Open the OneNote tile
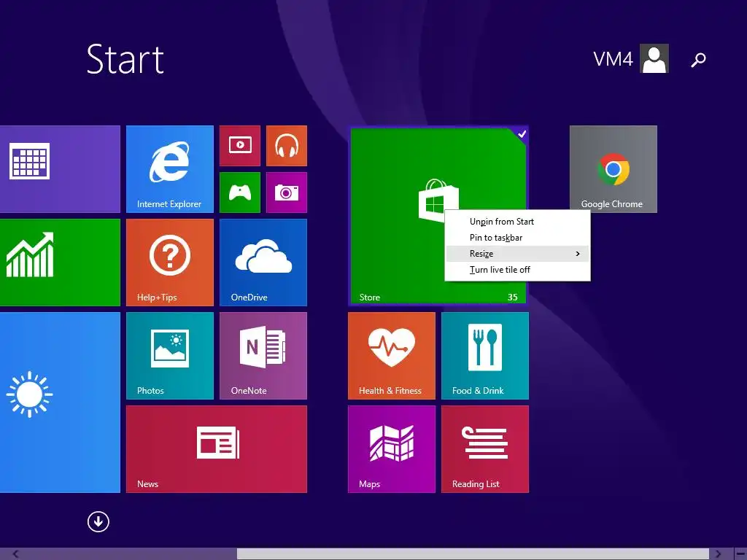Viewport: 747px width, 560px height. pyautogui.click(x=263, y=356)
